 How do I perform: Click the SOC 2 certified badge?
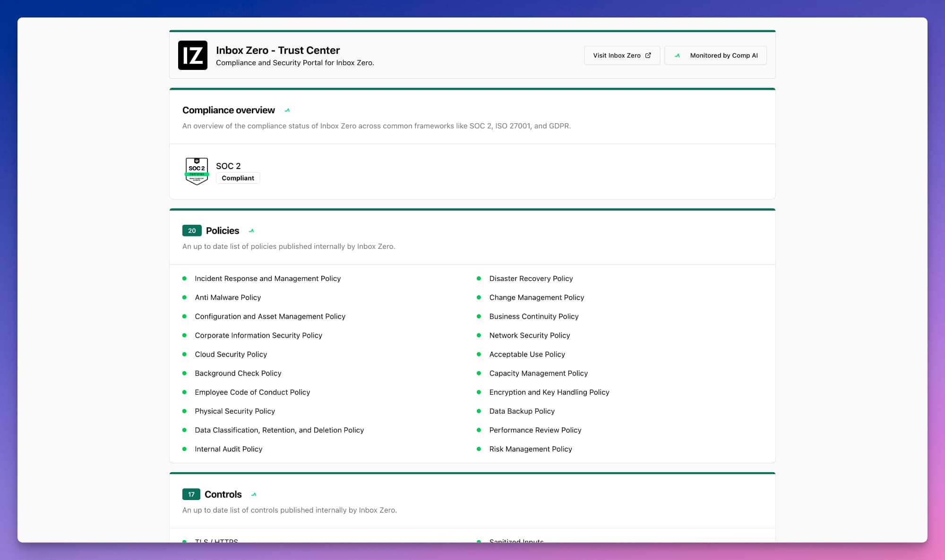click(197, 171)
